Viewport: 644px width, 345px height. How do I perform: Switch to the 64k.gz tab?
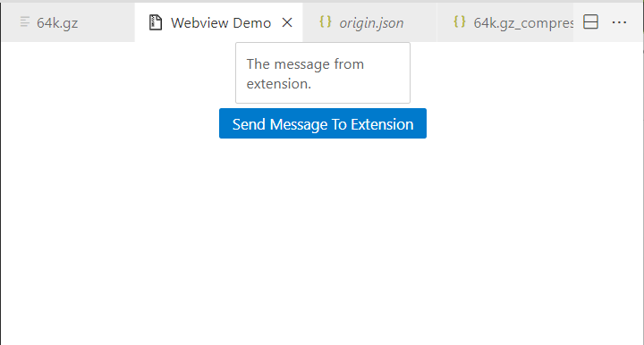click(x=68, y=22)
